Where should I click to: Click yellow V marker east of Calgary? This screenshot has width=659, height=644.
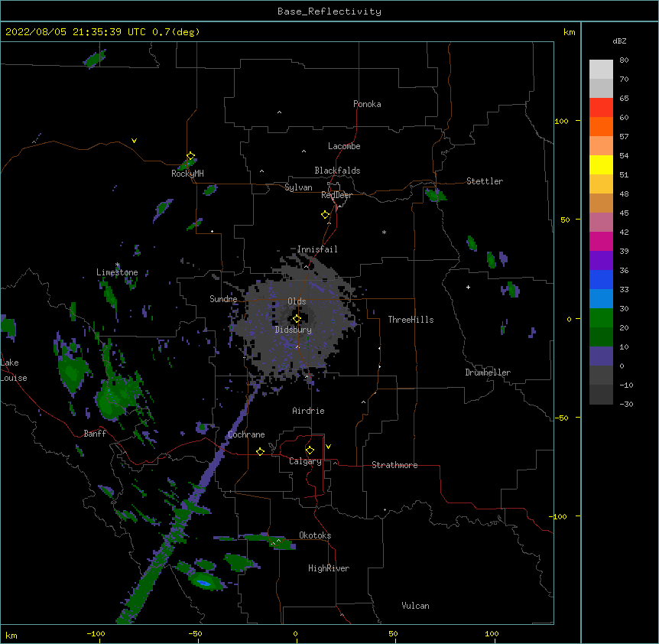pos(328,447)
